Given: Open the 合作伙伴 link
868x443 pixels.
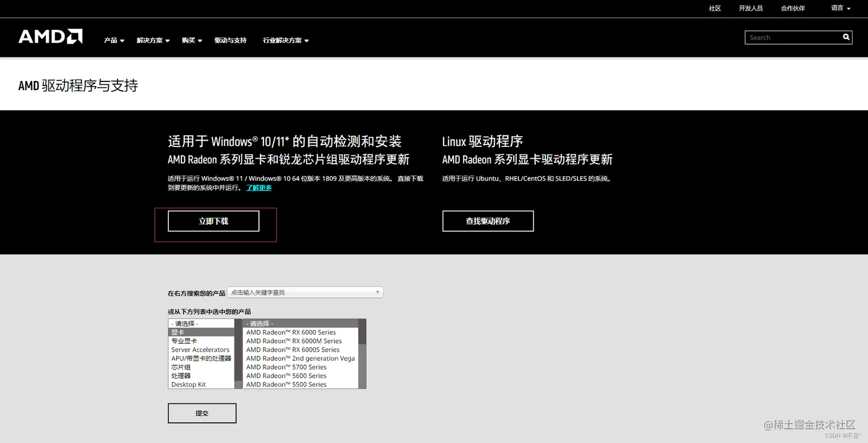Looking at the screenshot, I should (793, 8).
